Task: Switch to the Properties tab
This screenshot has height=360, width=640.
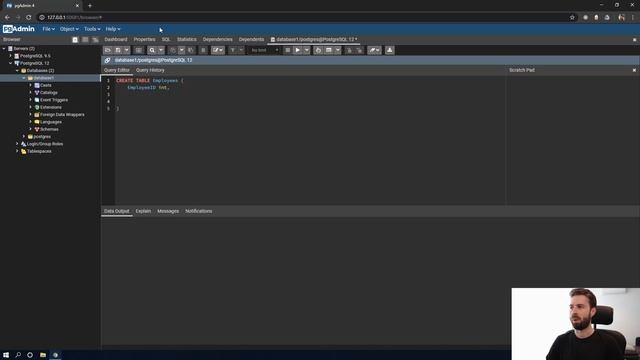Action: coord(144,40)
